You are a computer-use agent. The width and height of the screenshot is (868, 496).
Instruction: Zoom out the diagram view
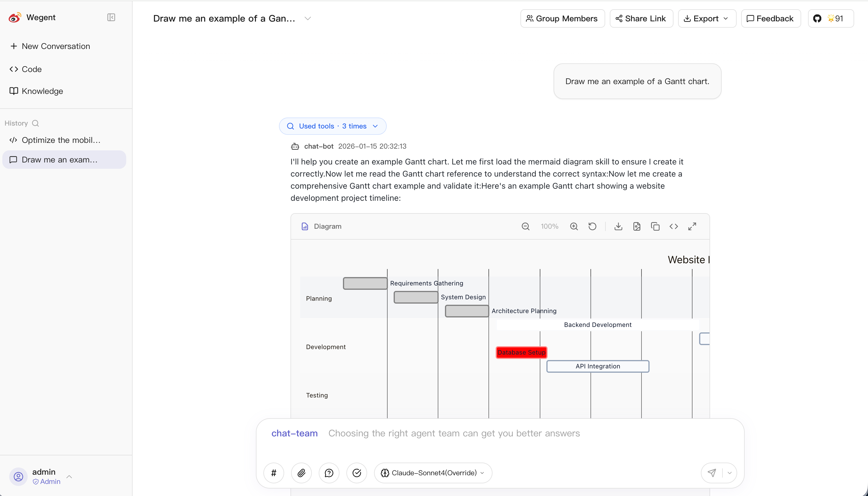pos(525,226)
